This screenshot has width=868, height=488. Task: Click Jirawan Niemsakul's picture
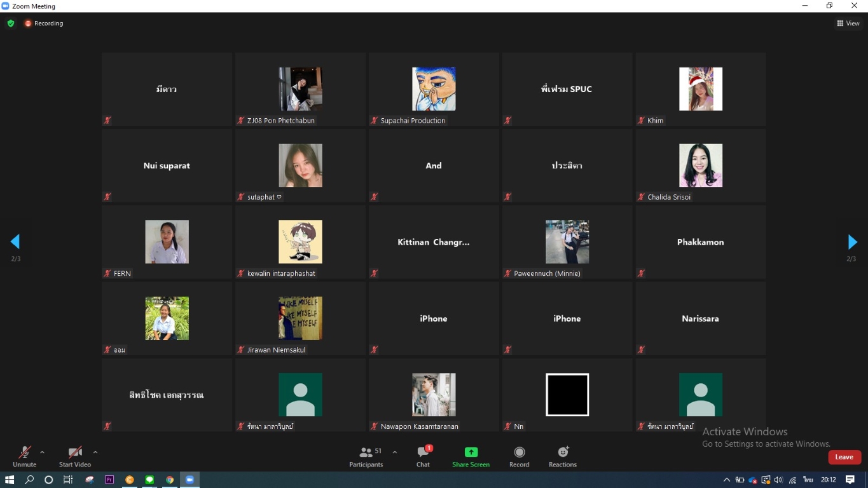point(300,318)
